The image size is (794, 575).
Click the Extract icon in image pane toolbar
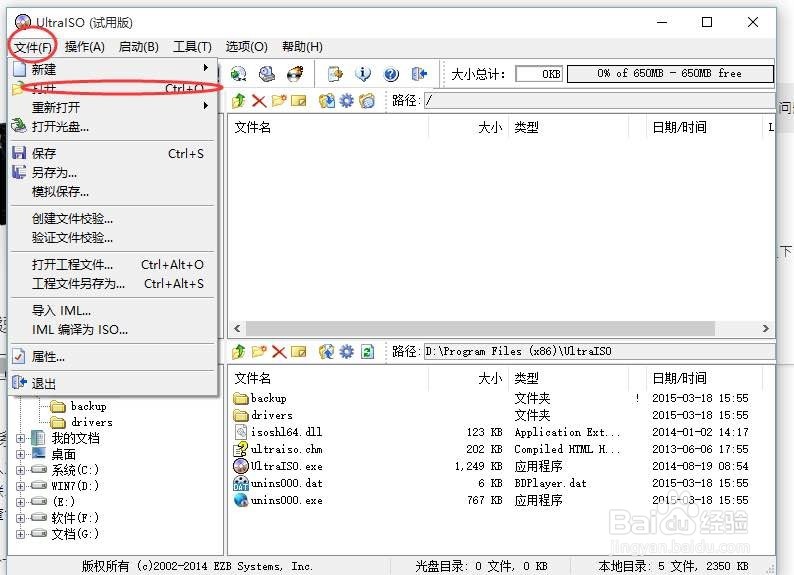click(327, 100)
